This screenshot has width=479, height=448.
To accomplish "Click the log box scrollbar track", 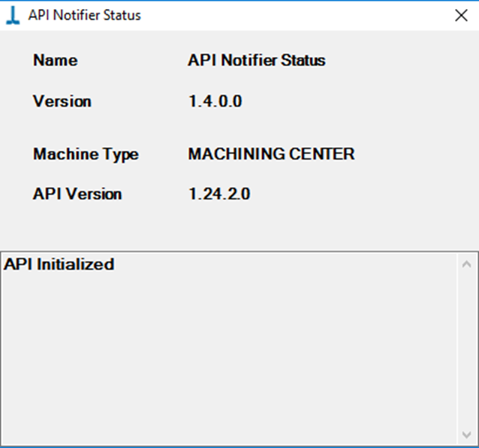I will 466,349.
